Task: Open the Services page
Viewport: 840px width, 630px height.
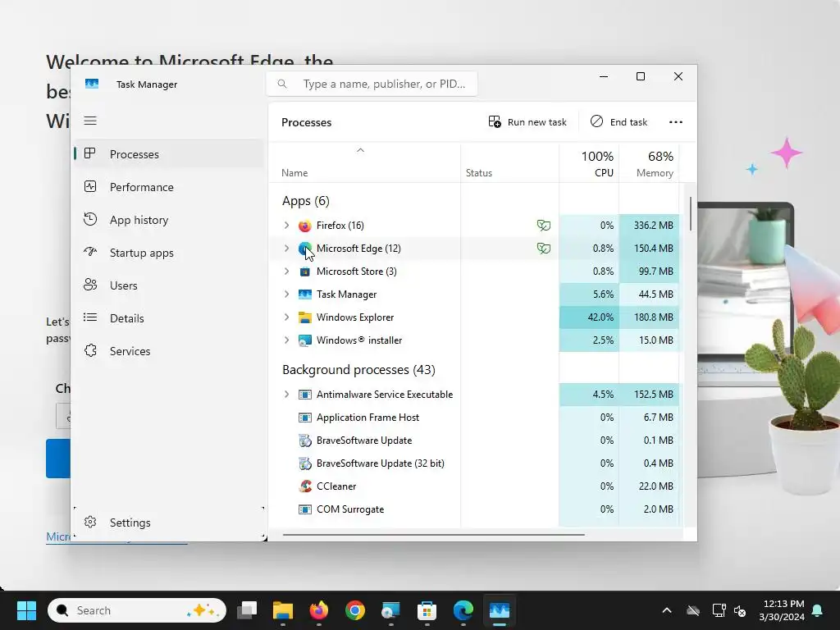Action: (x=169, y=351)
